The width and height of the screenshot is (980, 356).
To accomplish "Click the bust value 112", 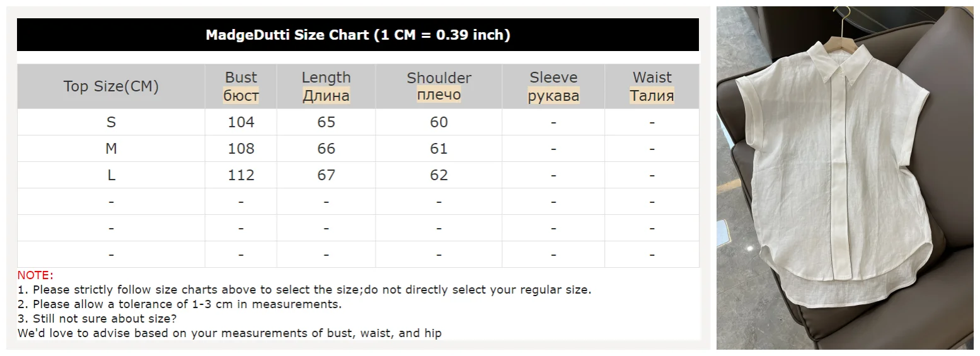I will pos(241,175).
